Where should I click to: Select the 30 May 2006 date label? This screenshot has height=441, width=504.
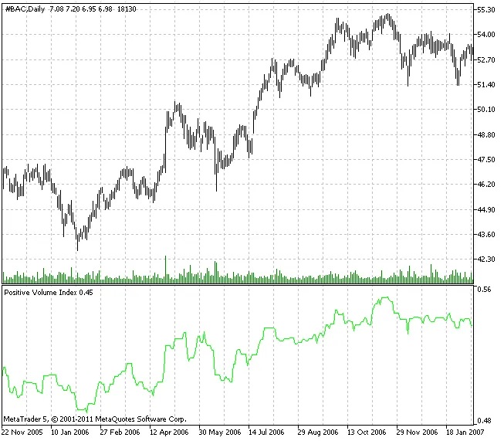point(220,433)
